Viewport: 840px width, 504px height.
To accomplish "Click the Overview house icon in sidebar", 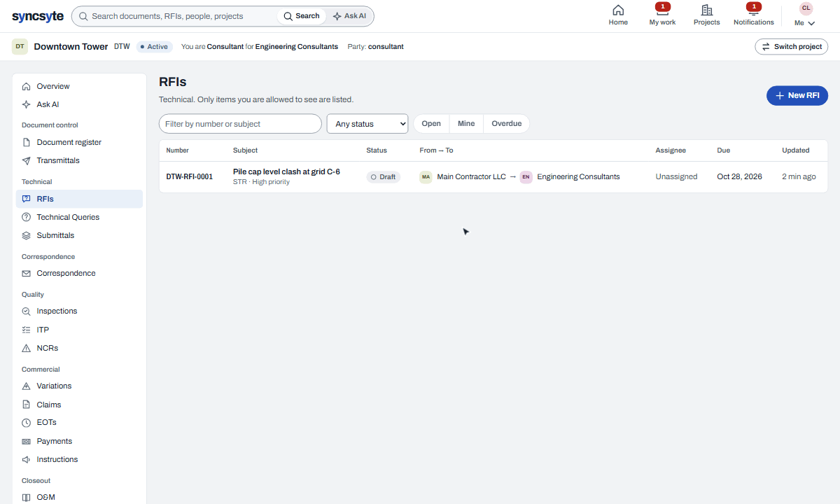I will [x=27, y=86].
